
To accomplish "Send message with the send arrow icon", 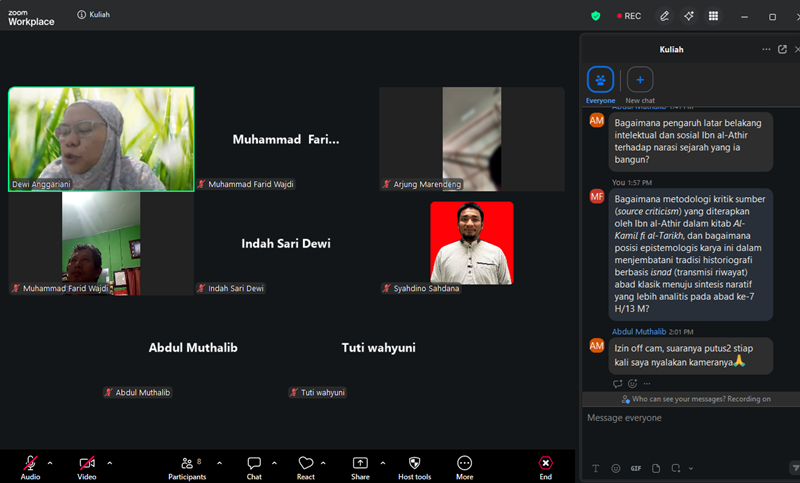I will click(795, 468).
